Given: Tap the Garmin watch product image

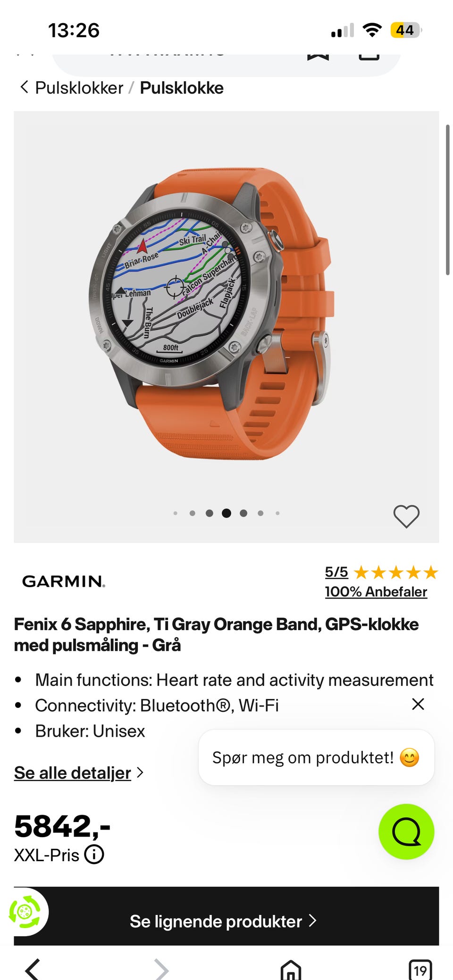Looking at the screenshot, I should [x=212, y=314].
